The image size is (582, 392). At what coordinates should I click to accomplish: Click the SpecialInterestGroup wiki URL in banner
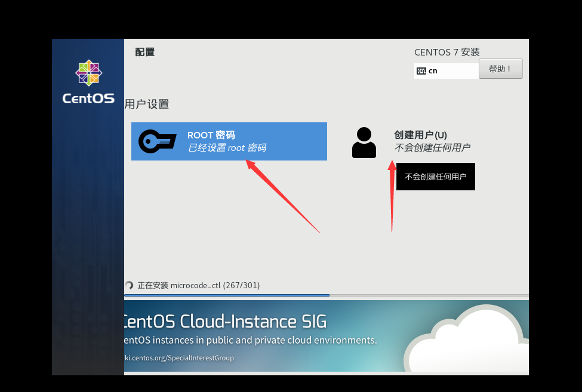179,358
